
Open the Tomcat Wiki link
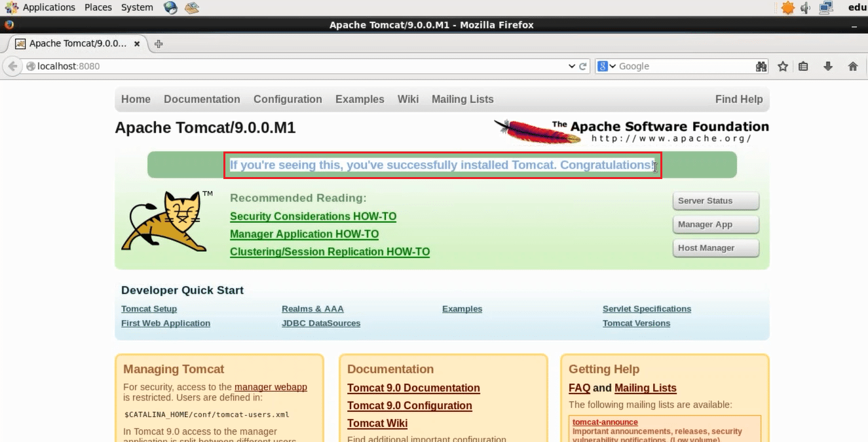(x=377, y=424)
